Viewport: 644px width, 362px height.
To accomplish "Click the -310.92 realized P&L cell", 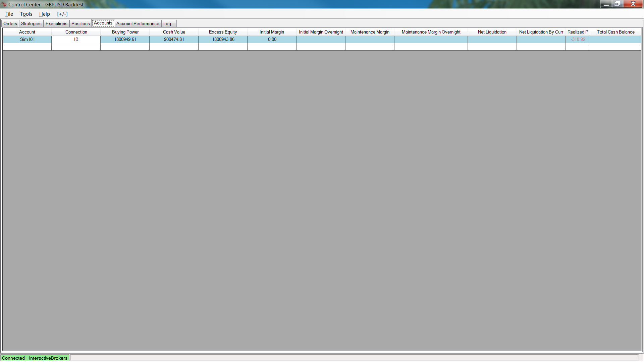I will point(578,39).
